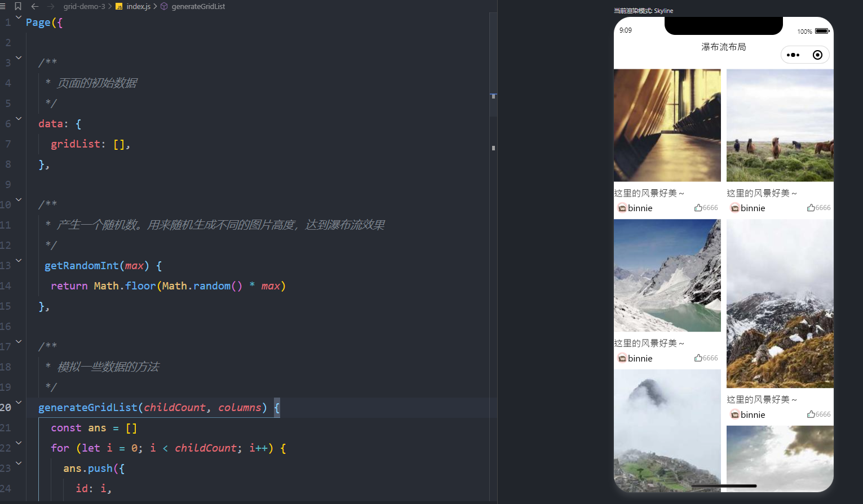Open the misty green mountain photo

[x=667, y=431]
